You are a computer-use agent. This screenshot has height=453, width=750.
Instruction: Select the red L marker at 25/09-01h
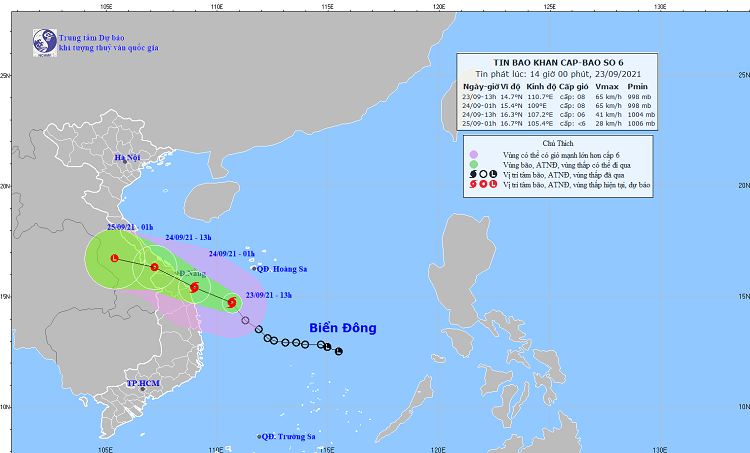coord(114,259)
